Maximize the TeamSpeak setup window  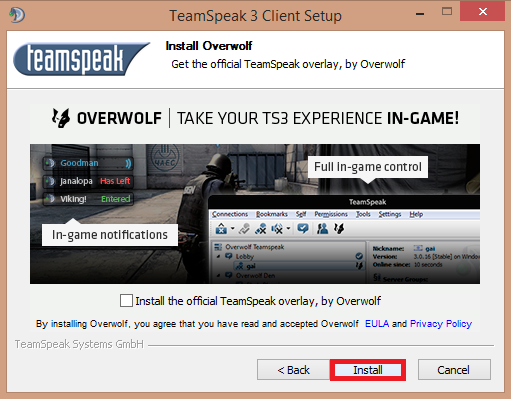[447, 12]
